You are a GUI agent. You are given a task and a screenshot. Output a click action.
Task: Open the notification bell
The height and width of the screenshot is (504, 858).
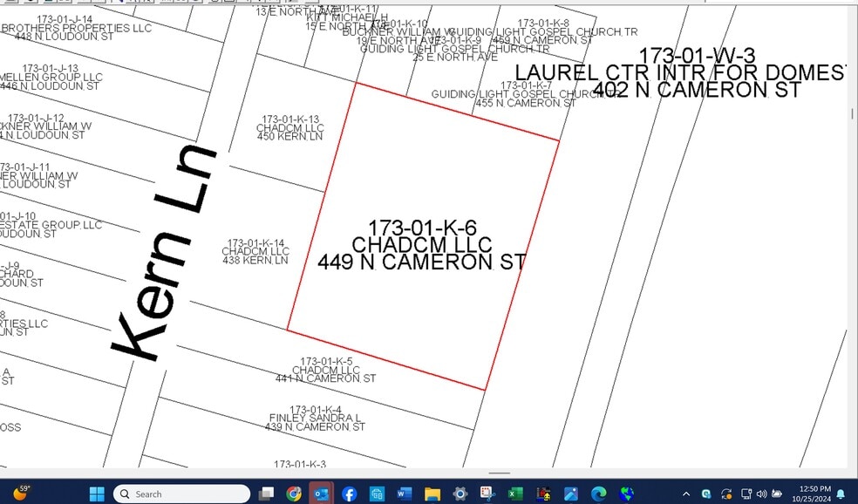click(x=841, y=494)
